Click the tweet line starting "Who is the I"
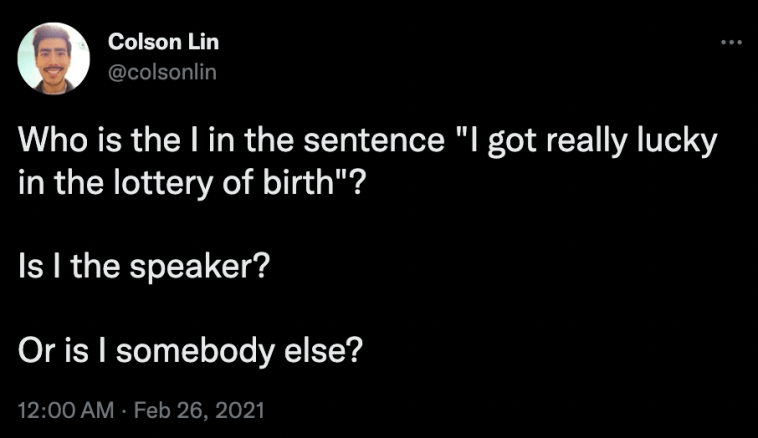 366,141
